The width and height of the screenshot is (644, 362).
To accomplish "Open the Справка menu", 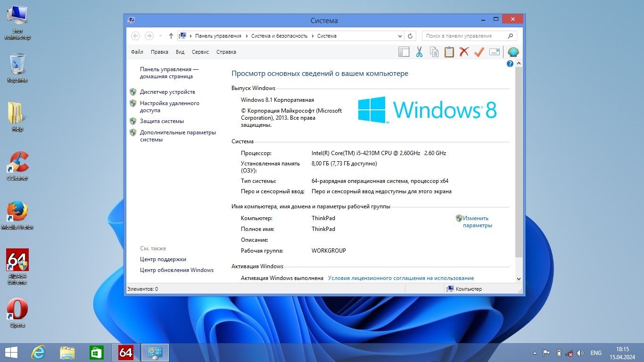I will (226, 52).
